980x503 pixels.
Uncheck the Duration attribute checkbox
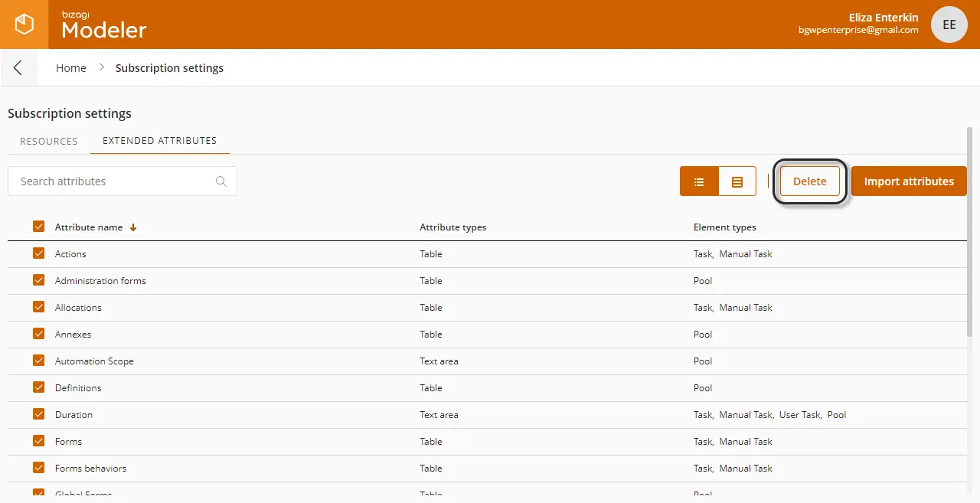39,414
